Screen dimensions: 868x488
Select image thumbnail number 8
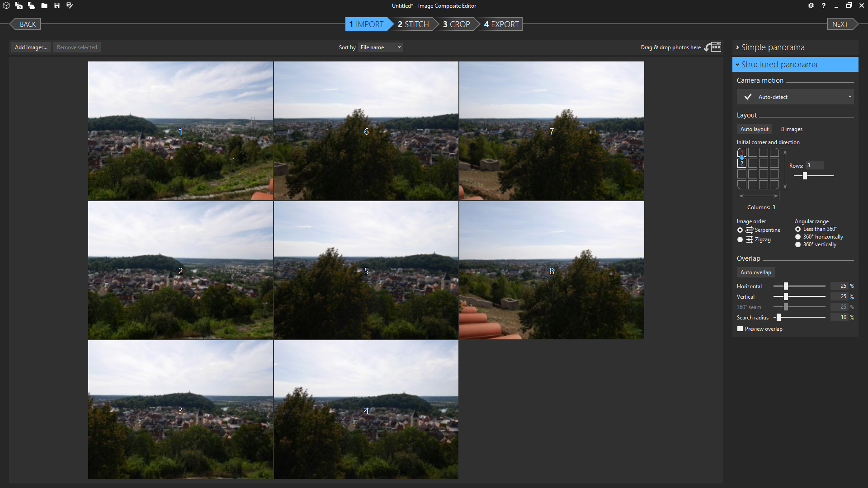pos(551,270)
